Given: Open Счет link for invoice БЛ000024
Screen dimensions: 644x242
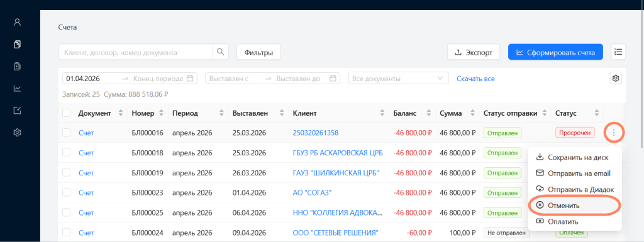Looking at the screenshot, I should (86, 233).
